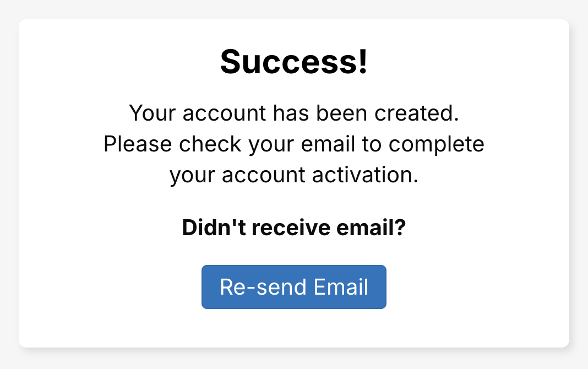Click the word "email" in "check your email"
The height and width of the screenshot is (369, 588).
pyautogui.click(x=330, y=144)
